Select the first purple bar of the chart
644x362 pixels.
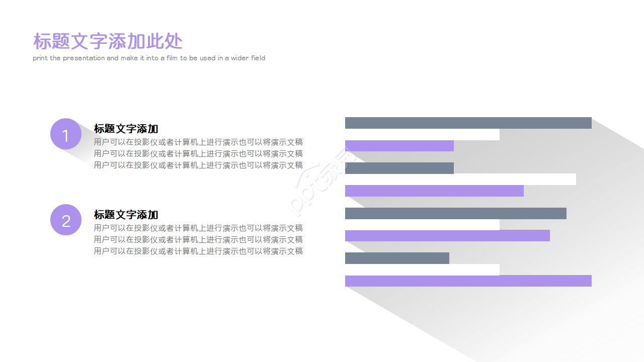pos(398,145)
